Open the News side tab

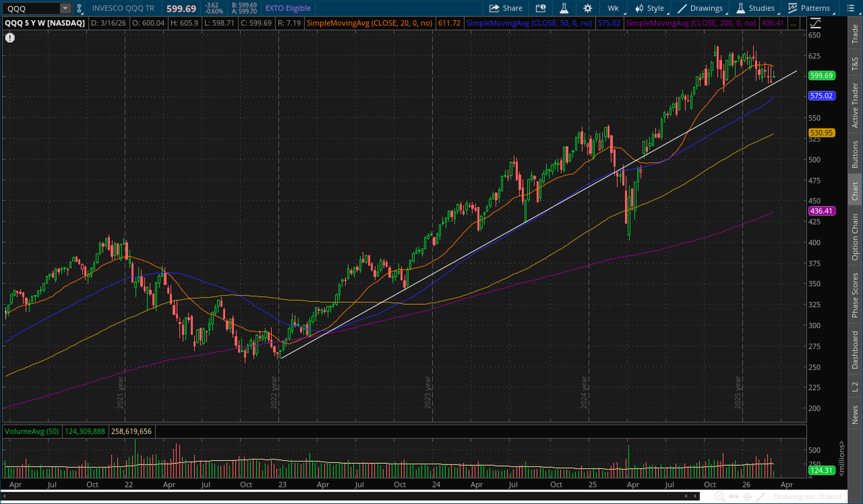854,414
